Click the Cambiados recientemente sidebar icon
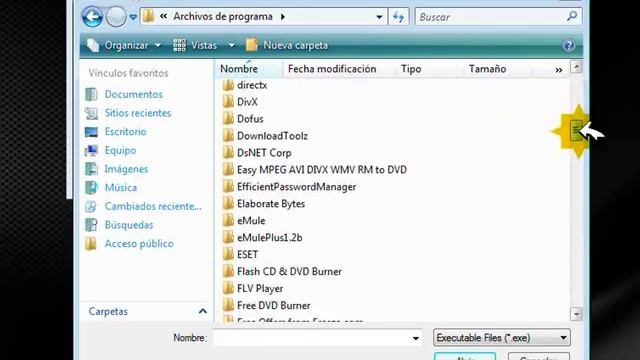This screenshot has height=360, width=640. click(x=91, y=207)
